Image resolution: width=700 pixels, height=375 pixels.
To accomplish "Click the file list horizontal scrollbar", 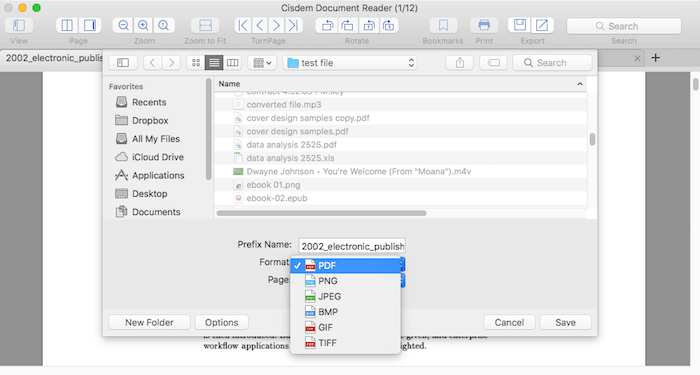I will pos(321,213).
